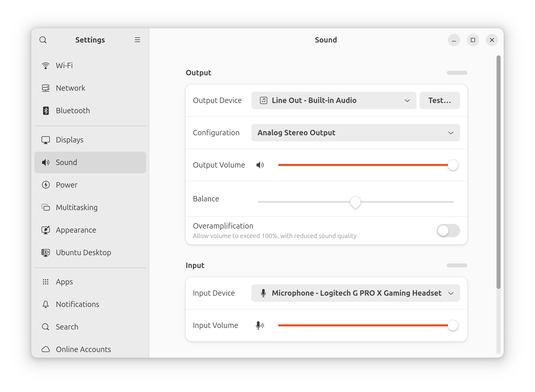Screen dimensions: 535x392
Task: Click the Test... button
Action: point(440,100)
